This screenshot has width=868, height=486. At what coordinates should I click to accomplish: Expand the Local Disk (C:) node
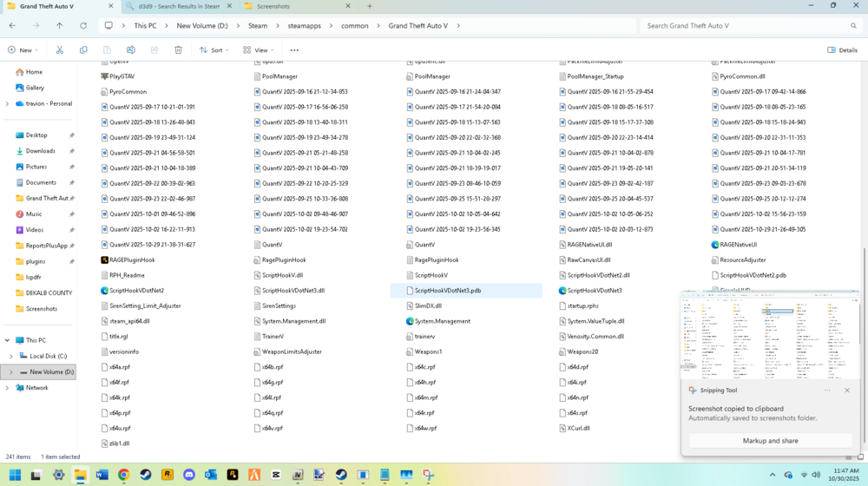click(11, 356)
